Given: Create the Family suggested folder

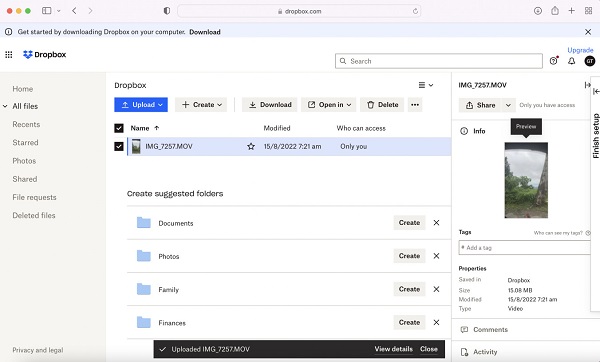Looking at the screenshot, I should tap(409, 289).
